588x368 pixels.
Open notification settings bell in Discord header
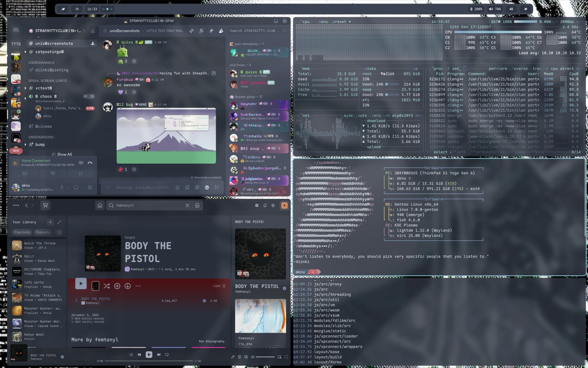point(201,31)
